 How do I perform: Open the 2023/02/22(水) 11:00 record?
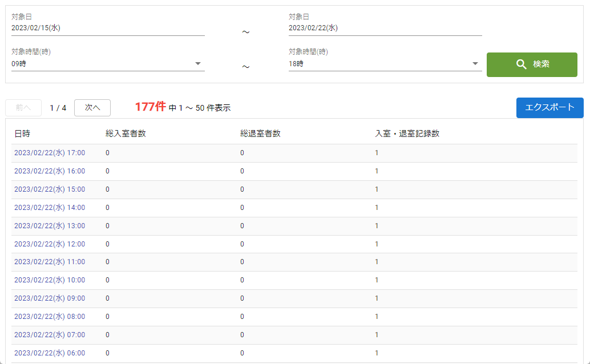[x=50, y=262]
